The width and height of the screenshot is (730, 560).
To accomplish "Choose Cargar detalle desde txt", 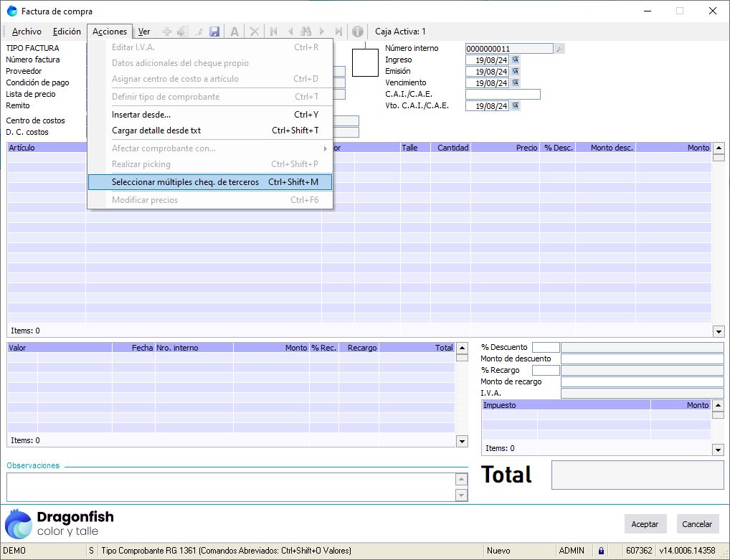I will point(210,130).
